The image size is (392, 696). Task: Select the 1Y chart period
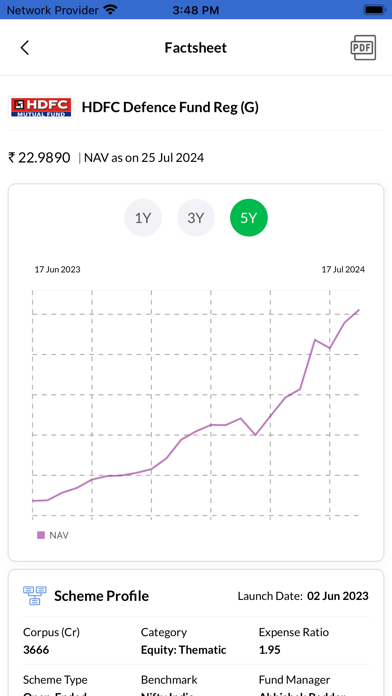143,218
